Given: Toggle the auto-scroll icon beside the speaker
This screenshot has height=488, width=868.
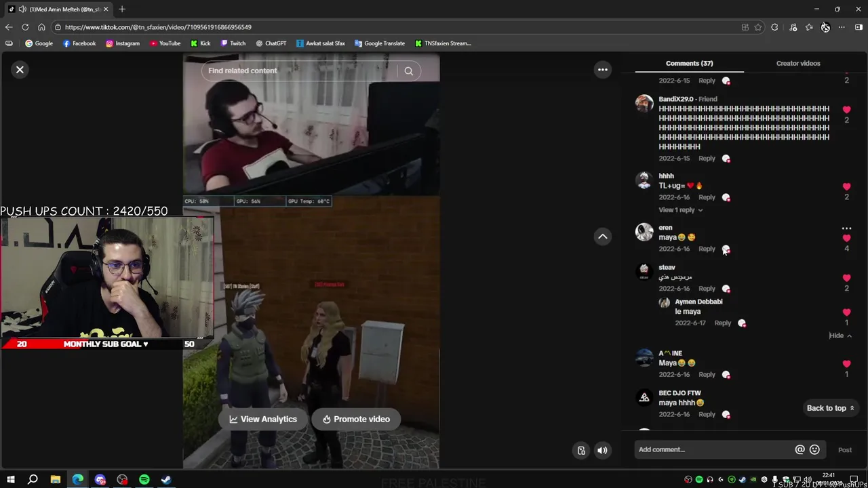Looking at the screenshot, I should 581,450.
